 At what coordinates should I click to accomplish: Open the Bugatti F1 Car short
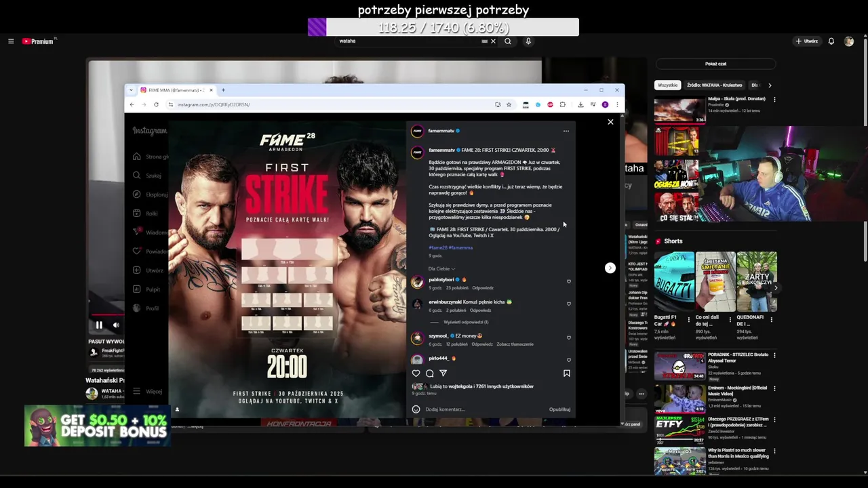coord(674,282)
